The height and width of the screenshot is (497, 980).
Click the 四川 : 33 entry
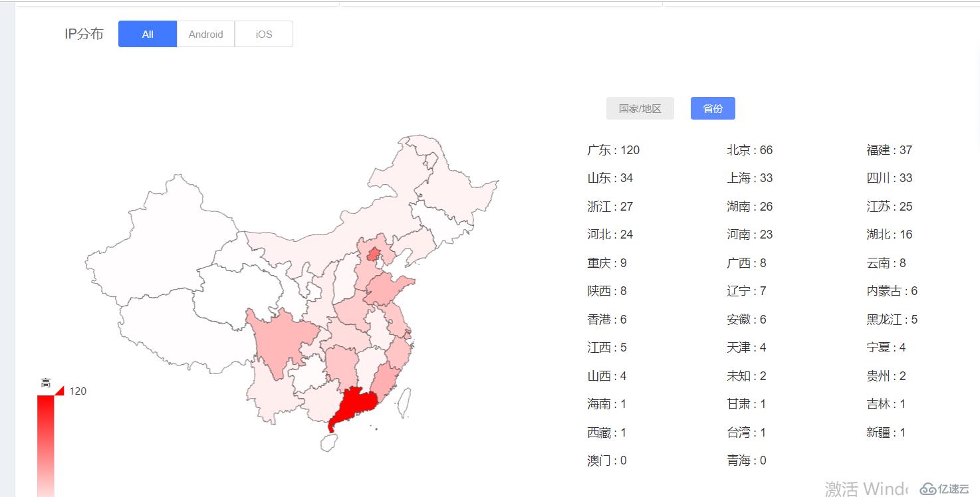click(890, 178)
